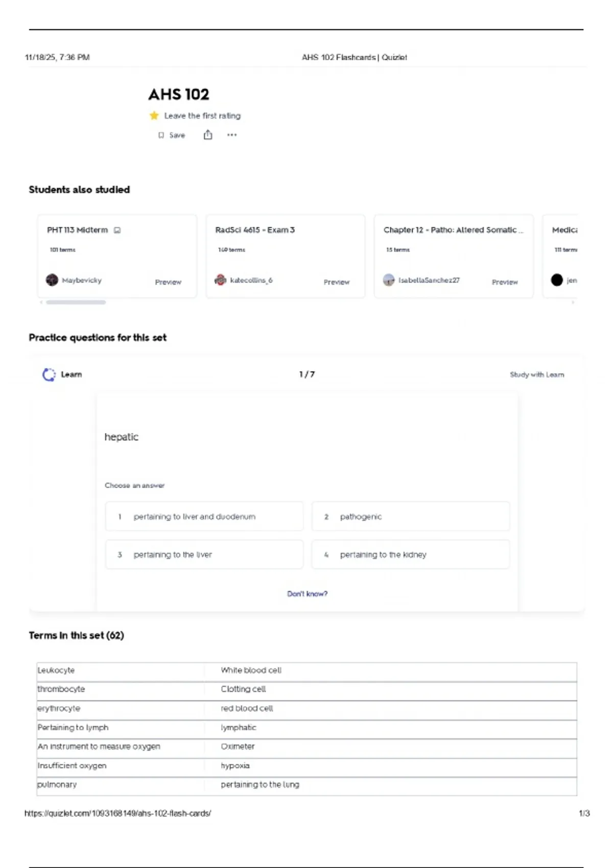The width and height of the screenshot is (613, 868).
Task: Click Maybevicky's profile avatar
Action: (52, 280)
